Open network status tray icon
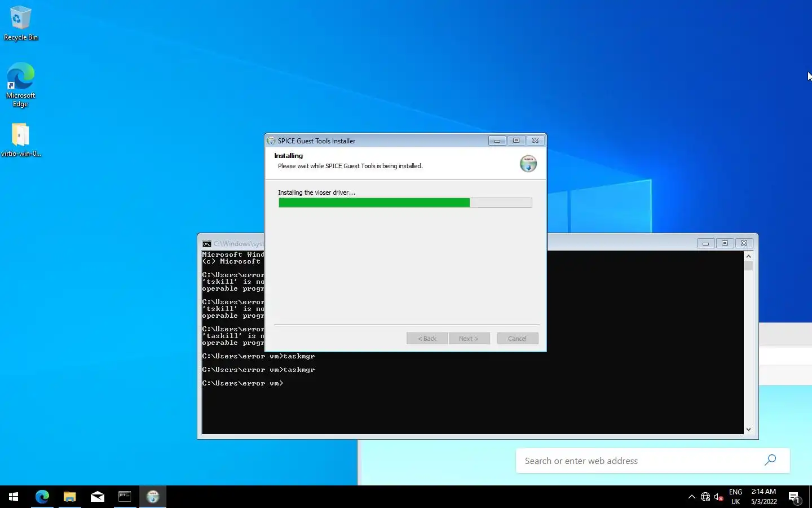The height and width of the screenshot is (508, 812). click(x=705, y=497)
